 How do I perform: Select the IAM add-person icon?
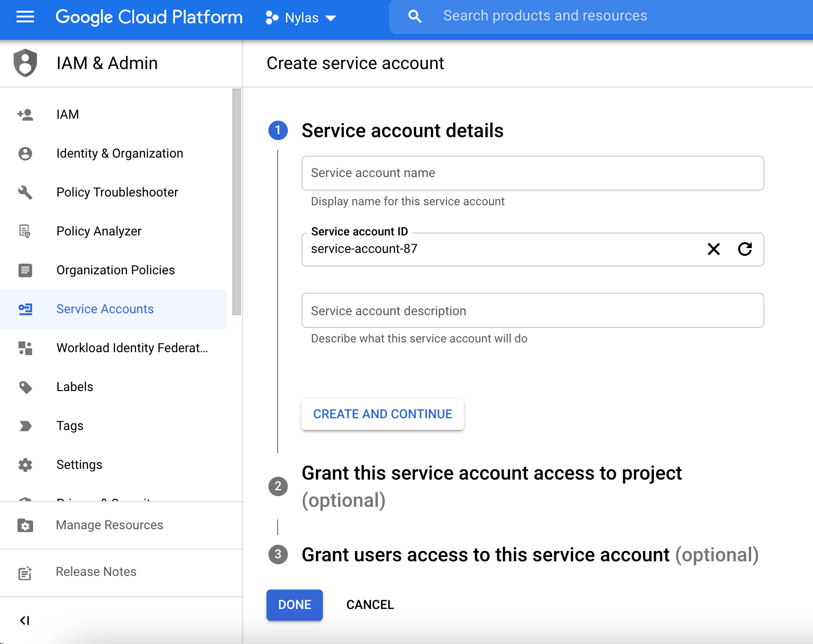pyautogui.click(x=25, y=114)
